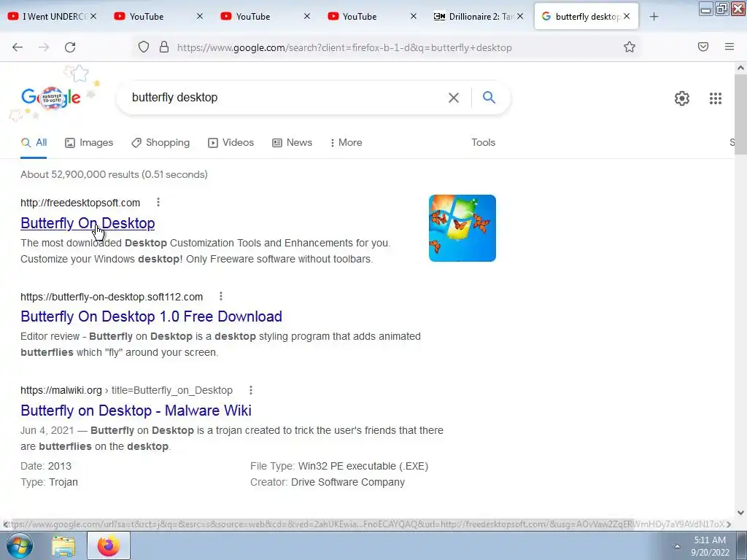Click 'Creator: Drive Software Company' text
The height and width of the screenshot is (560, 747).
[x=328, y=482]
